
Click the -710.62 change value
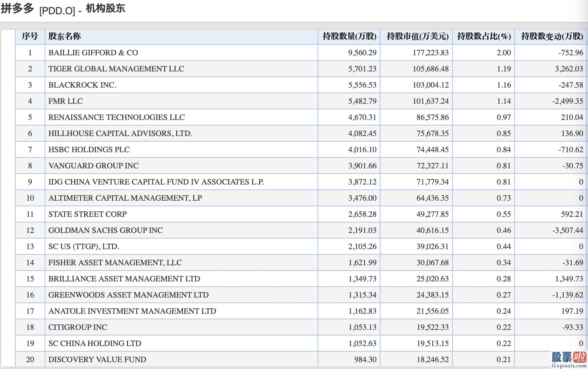pos(571,150)
